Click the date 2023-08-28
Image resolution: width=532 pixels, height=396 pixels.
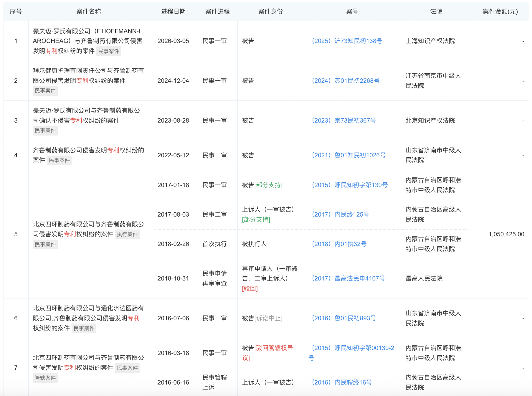click(173, 121)
